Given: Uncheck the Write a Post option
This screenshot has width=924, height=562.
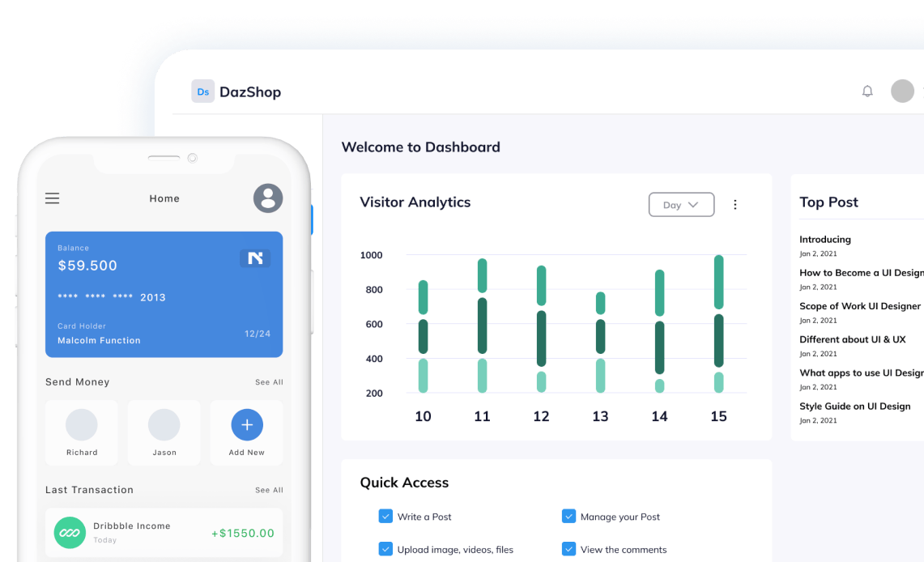Looking at the screenshot, I should [385, 516].
